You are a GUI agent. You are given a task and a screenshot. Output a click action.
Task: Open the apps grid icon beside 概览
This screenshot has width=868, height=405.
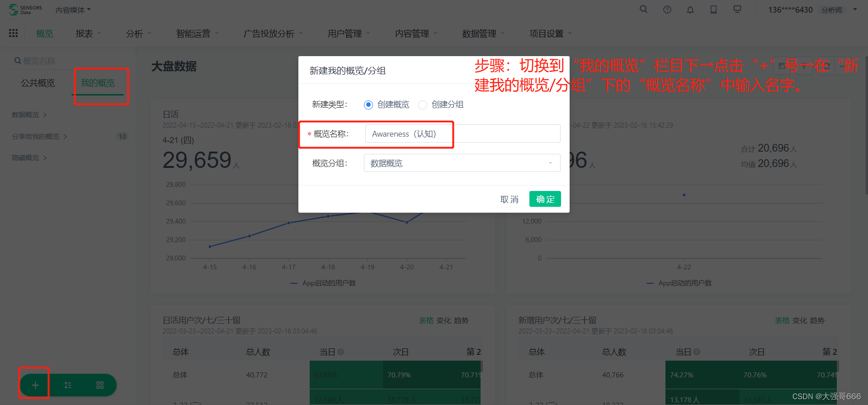(x=14, y=33)
